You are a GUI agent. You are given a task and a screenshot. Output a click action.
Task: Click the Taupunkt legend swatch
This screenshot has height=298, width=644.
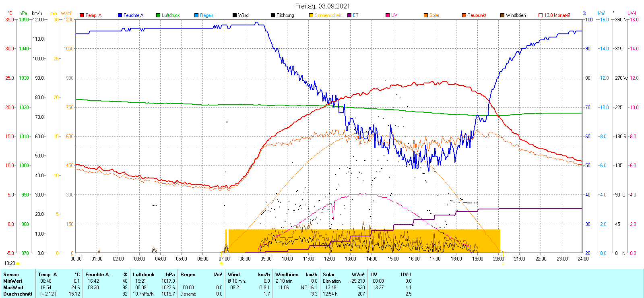click(464, 15)
